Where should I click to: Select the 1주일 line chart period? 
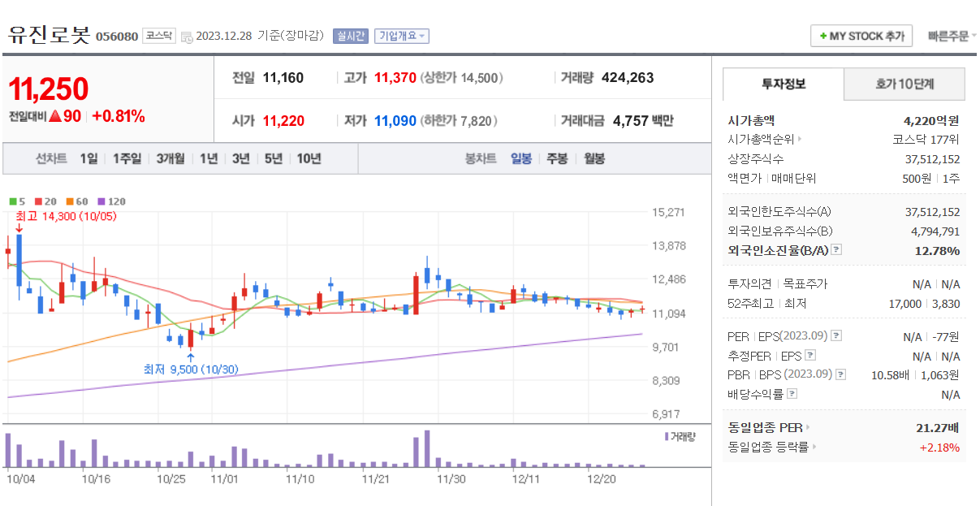[127, 158]
